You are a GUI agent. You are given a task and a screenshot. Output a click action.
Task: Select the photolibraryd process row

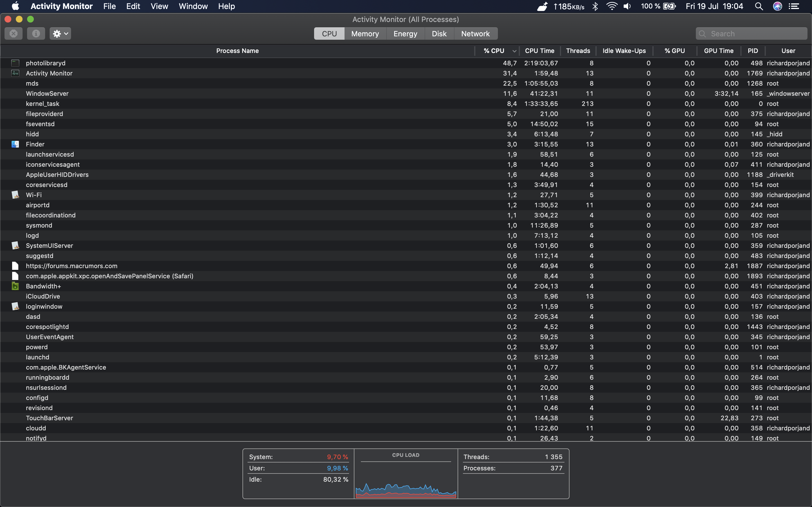coord(235,63)
